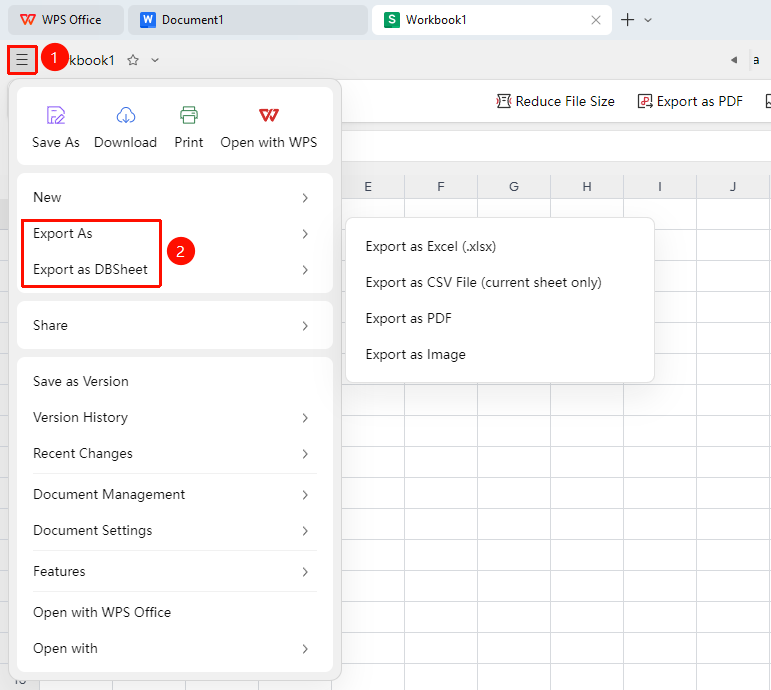Image resolution: width=771 pixels, height=690 pixels.
Task: Select Recent Changes menu item
Action: [x=175, y=453]
